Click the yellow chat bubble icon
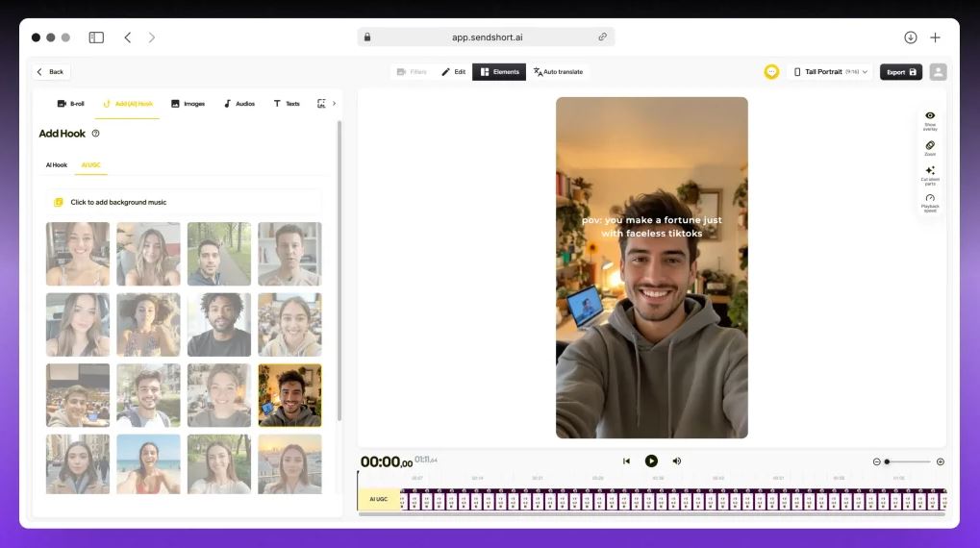Viewport: 980px width, 548px height. (x=771, y=72)
